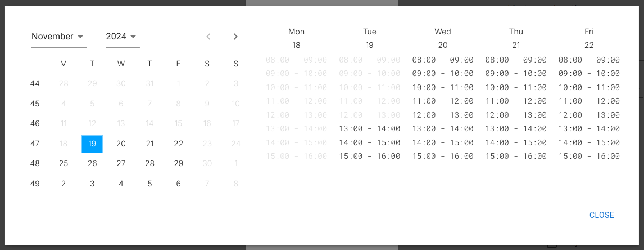
Task: Select December 2 in week 49
Action: pos(64,184)
